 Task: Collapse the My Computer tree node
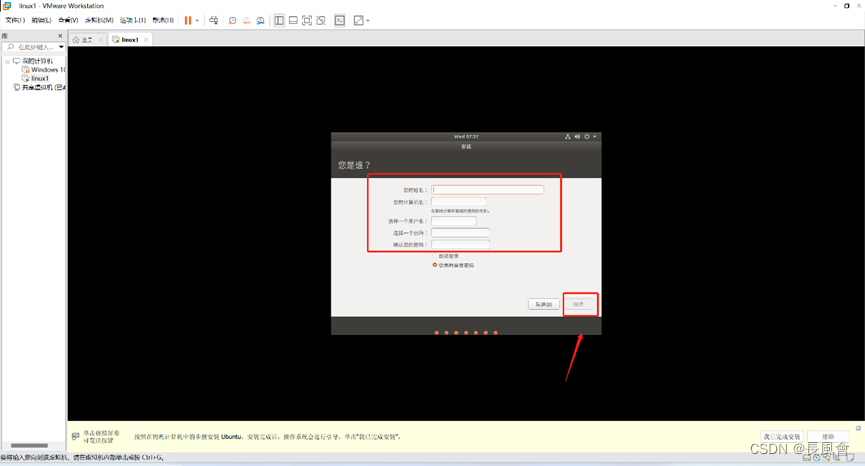(7, 61)
